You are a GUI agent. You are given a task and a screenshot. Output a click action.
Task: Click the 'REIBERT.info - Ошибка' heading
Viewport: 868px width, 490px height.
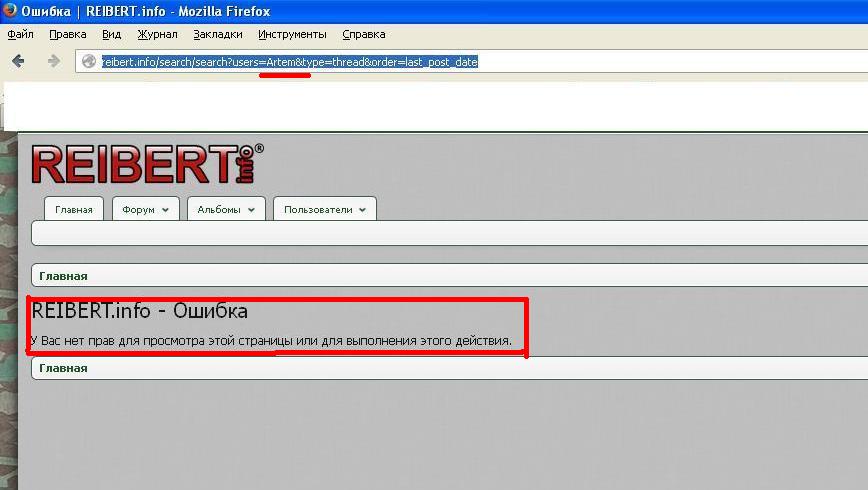click(x=140, y=311)
